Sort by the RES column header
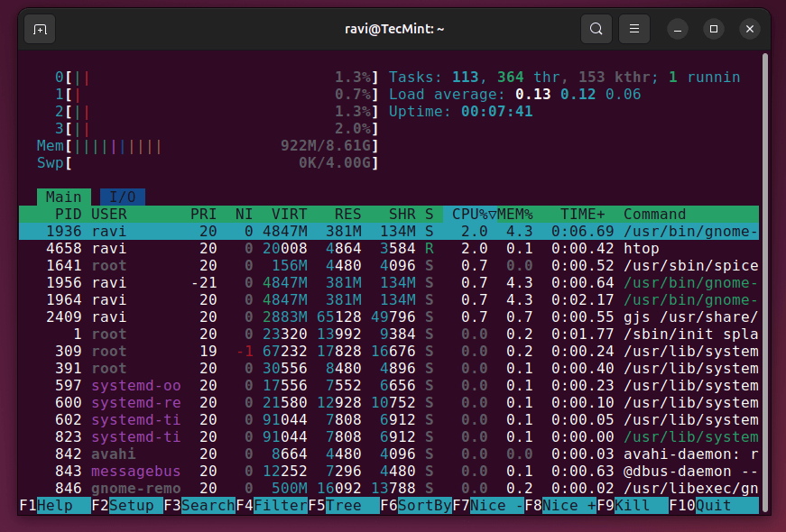This screenshot has width=786, height=532. [x=348, y=215]
